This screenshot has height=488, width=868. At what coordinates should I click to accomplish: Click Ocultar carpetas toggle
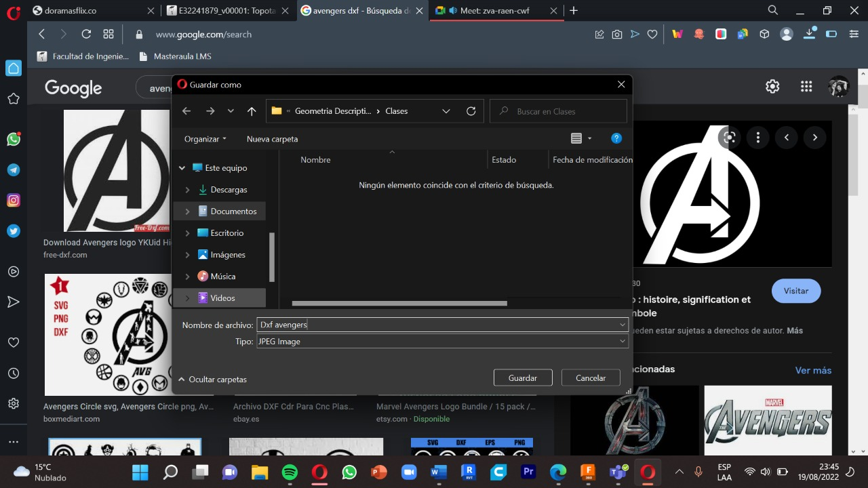pos(212,380)
